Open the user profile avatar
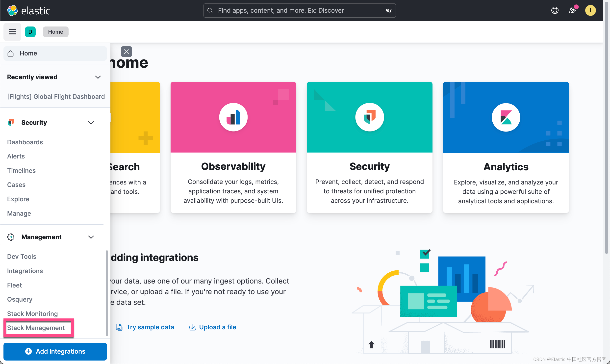Viewport: 610px width, 364px height. tap(590, 10)
